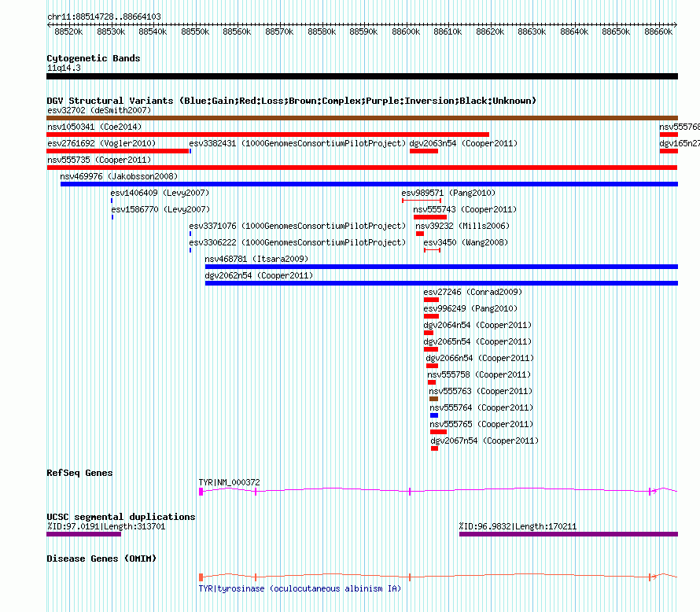700x612 pixels.
Task: Click the first magenta TYR exon block
Action: click(x=201, y=492)
